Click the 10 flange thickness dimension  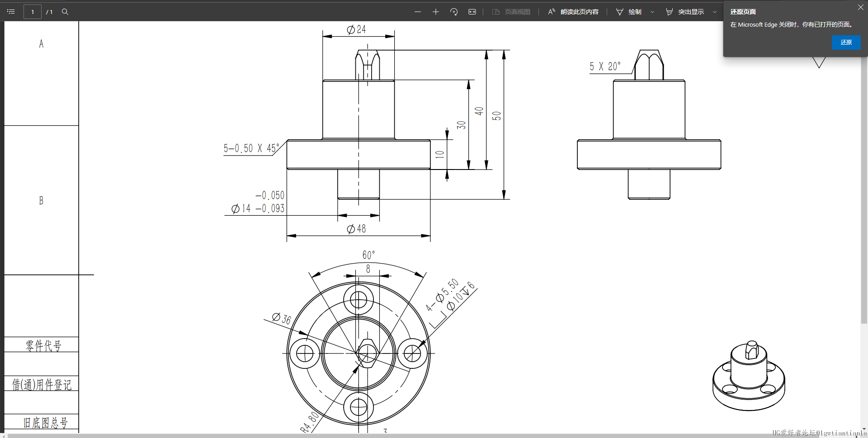pyautogui.click(x=440, y=154)
